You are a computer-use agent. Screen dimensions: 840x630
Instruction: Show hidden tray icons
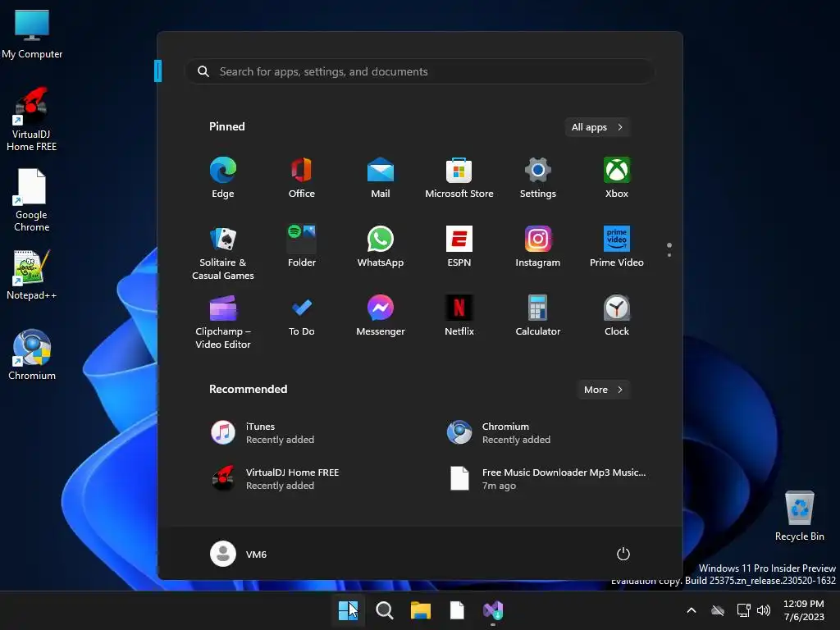pyautogui.click(x=691, y=610)
